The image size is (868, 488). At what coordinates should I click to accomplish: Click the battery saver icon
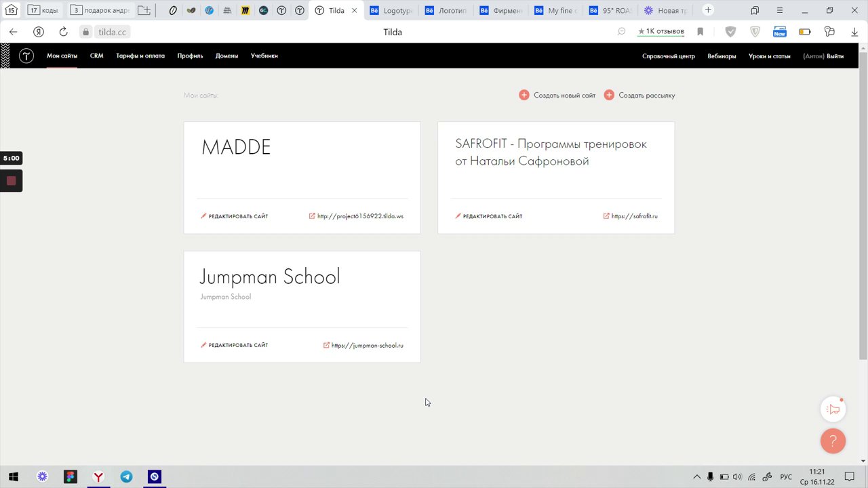click(x=805, y=32)
